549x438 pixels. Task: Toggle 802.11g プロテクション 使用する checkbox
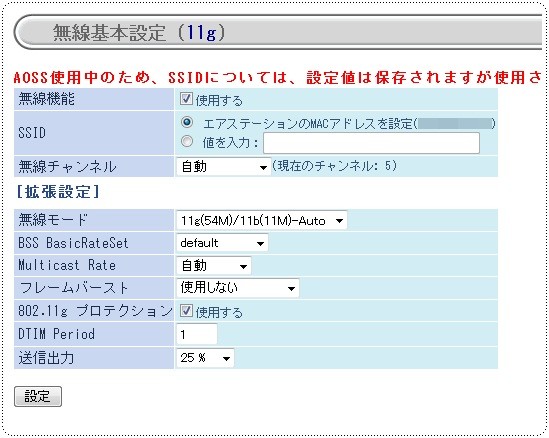click(x=186, y=310)
